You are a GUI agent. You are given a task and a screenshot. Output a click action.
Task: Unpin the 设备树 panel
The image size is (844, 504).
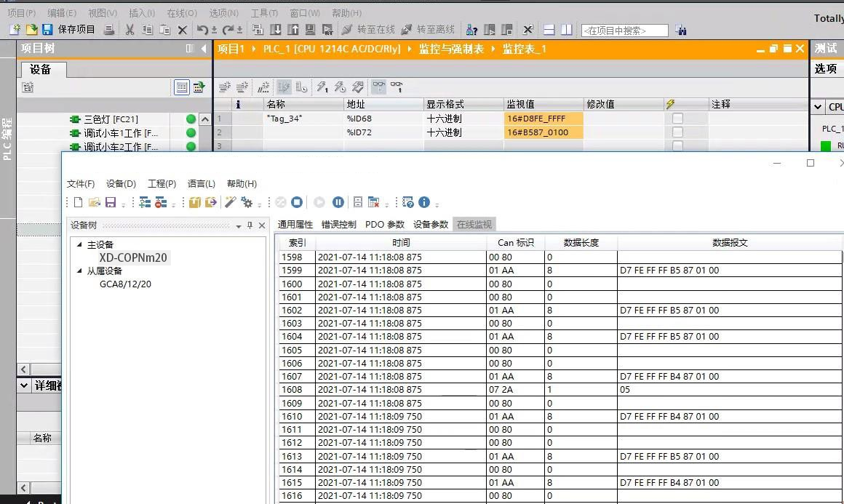251,225
